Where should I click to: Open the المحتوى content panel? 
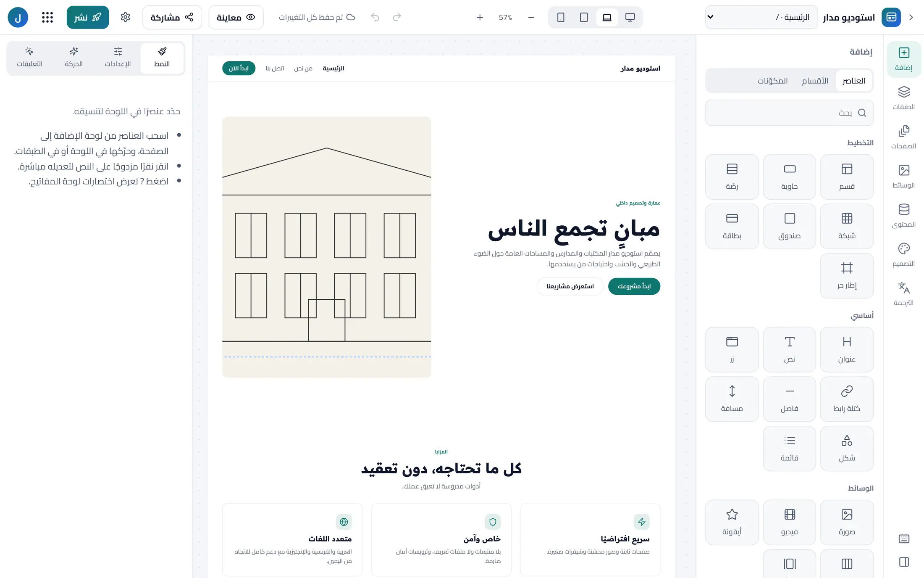point(903,216)
